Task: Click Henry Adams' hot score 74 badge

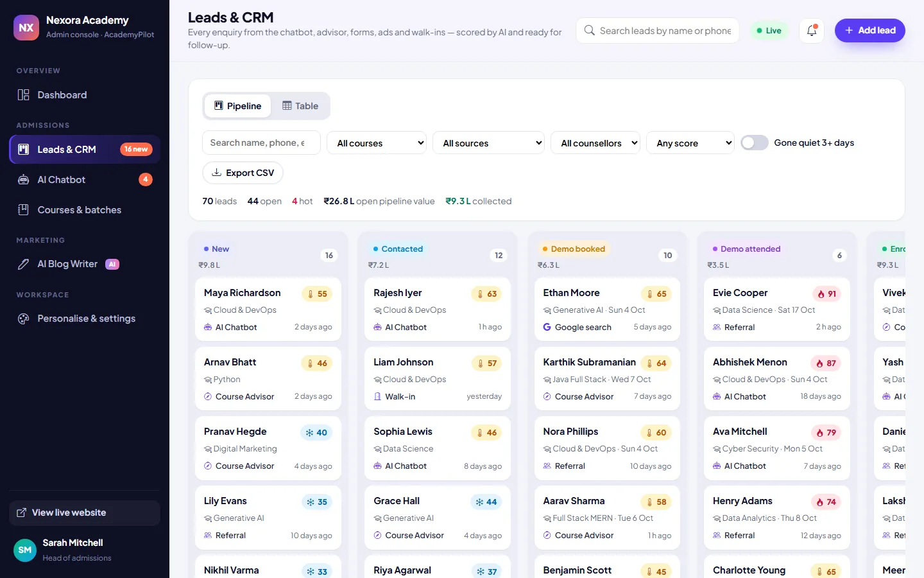Action: (x=826, y=502)
